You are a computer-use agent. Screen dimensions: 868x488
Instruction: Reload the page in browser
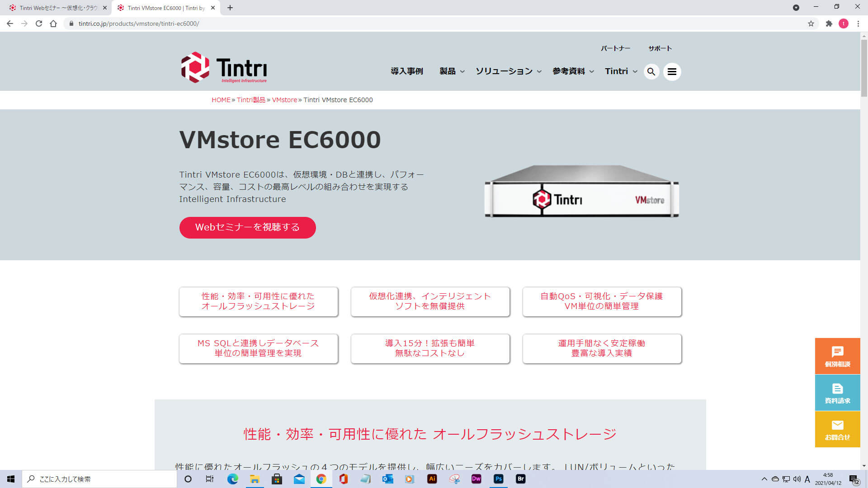[39, 23]
